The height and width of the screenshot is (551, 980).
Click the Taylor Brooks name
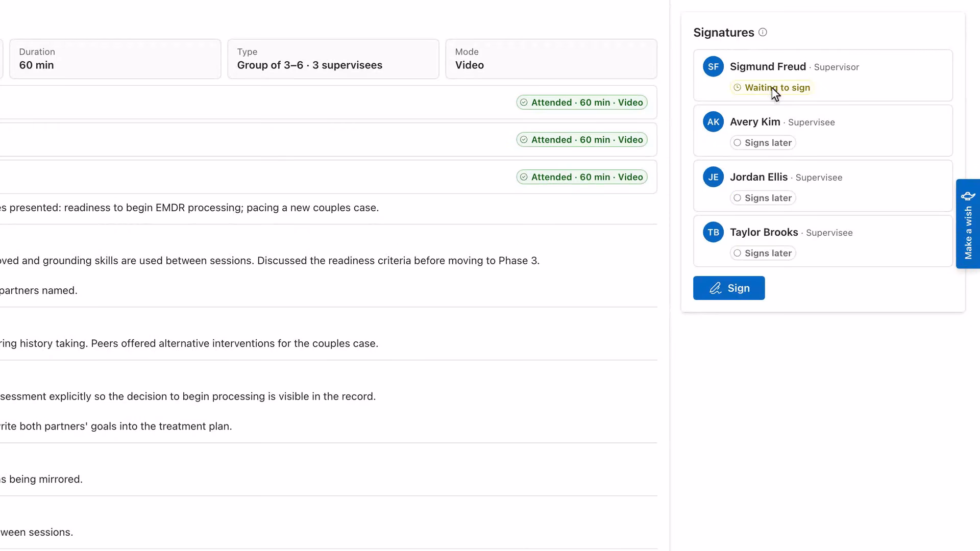[x=764, y=232]
